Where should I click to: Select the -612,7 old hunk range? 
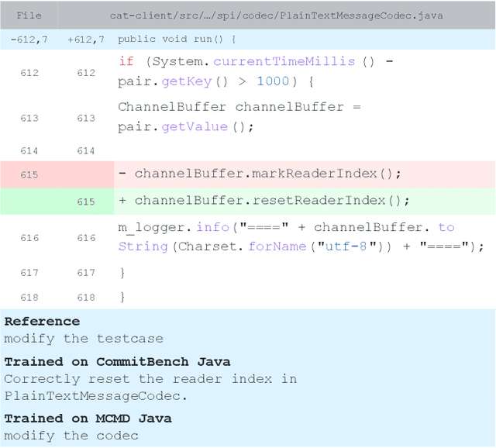click(29, 39)
